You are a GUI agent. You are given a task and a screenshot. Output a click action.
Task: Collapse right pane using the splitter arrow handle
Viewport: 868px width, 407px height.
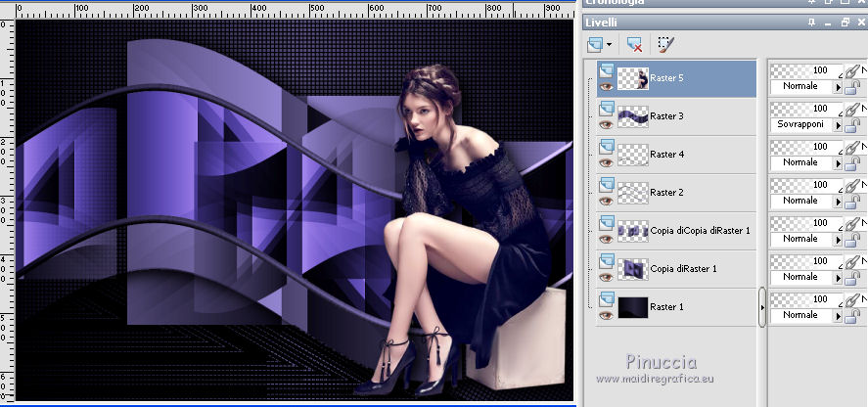(x=762, y=307)
